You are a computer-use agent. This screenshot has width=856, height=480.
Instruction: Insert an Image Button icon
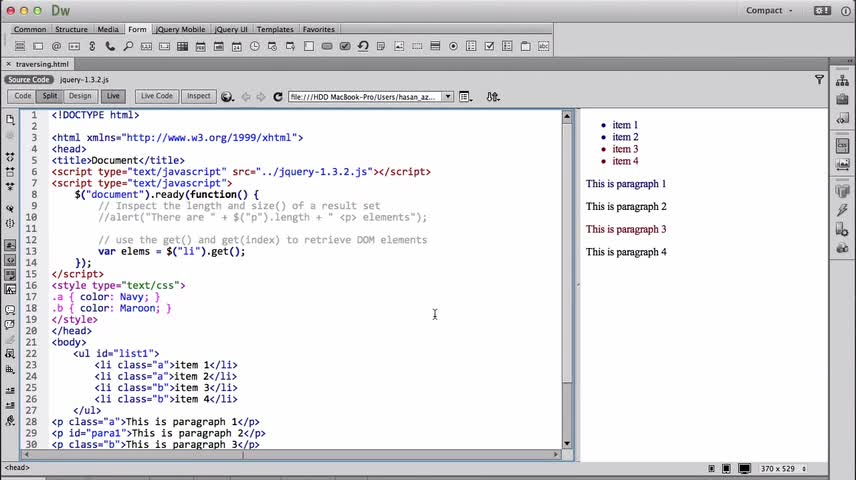click(399, 46)
